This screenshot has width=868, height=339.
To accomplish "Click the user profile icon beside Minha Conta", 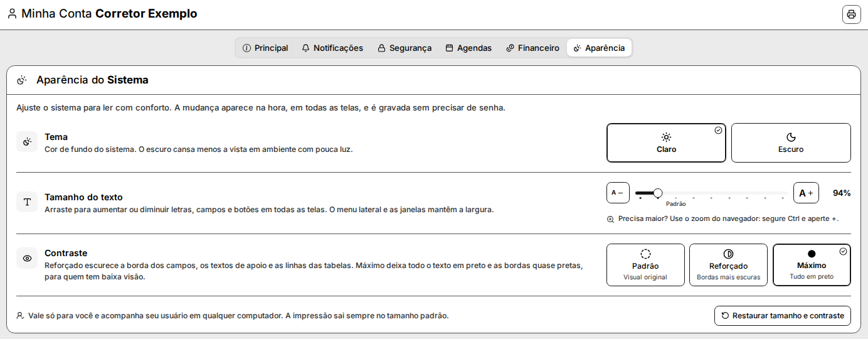I will click(12, 14).
